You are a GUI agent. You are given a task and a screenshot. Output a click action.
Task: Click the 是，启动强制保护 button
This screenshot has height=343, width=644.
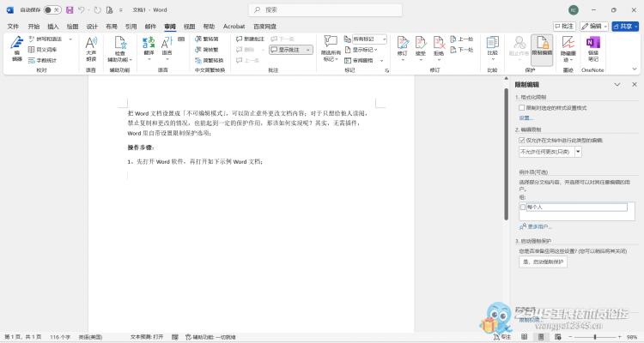click(543, 262)
